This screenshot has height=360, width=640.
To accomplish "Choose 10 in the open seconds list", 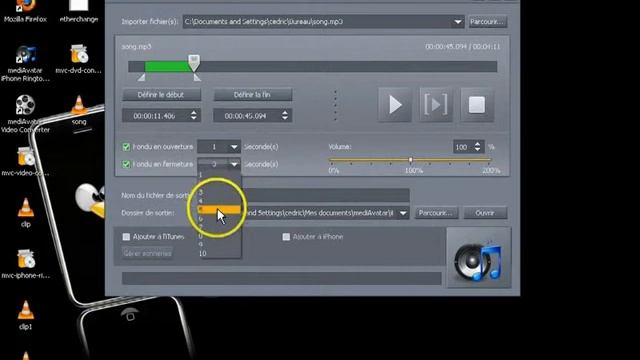I will click(x=219, y=253).
